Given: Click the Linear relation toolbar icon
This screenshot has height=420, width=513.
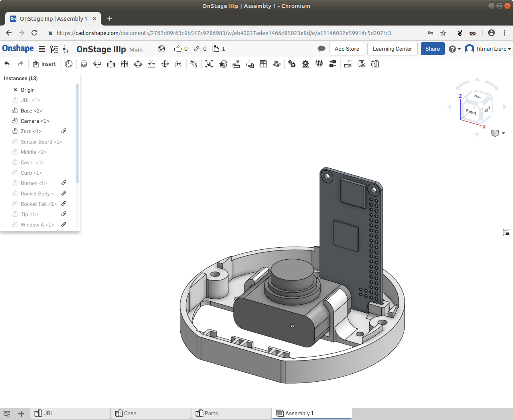Looking at the screenshot, I should coord(333,64).
